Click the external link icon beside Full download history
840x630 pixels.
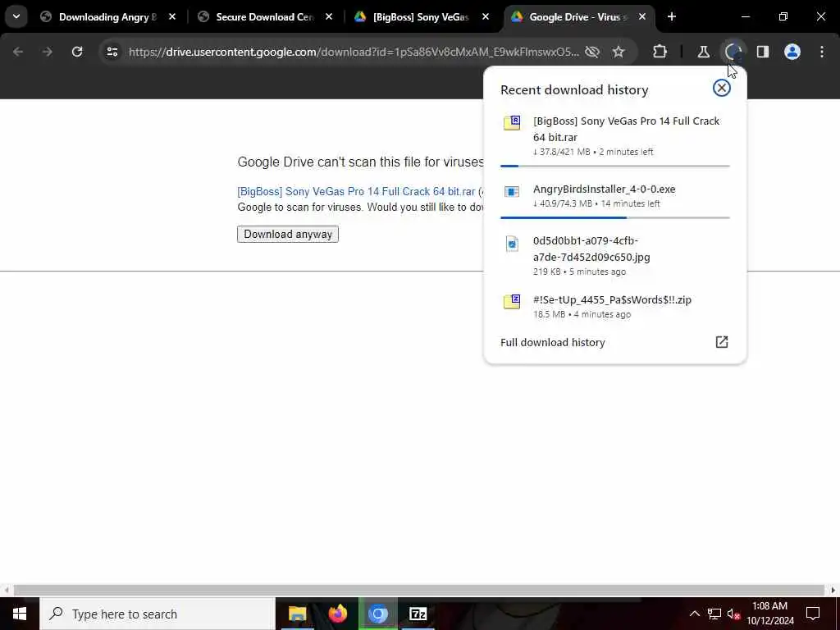(722, 342)
